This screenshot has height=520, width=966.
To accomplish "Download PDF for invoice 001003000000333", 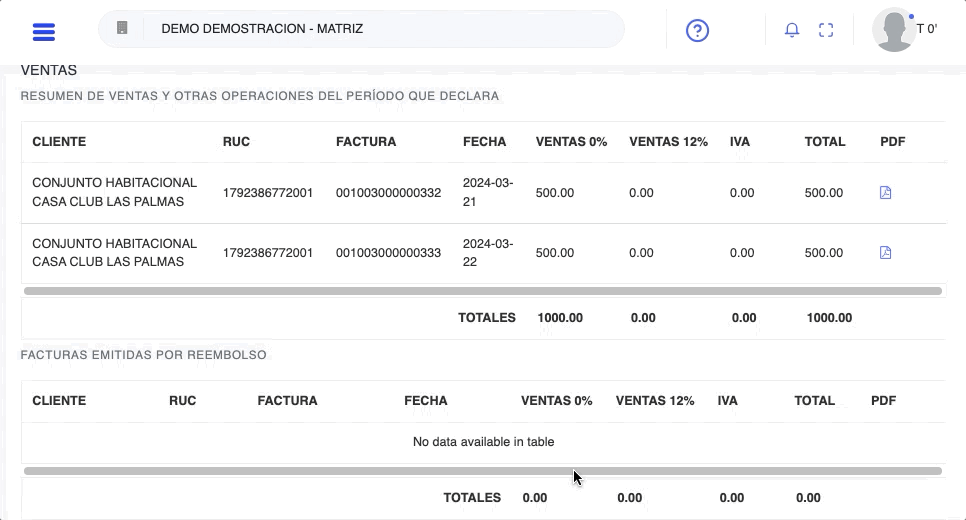I will coord(885,253).
